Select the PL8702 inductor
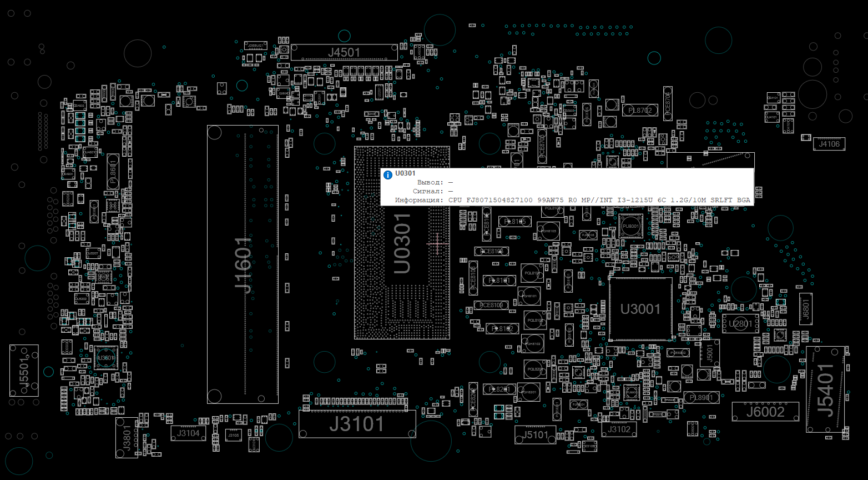The height and width of the screenshot is (480, 868). 639,111
